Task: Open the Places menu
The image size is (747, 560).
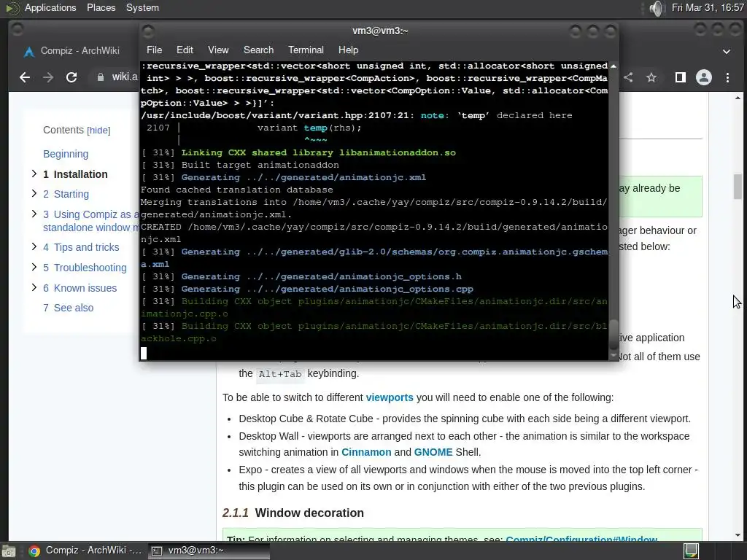Action: tap(101, 8)
